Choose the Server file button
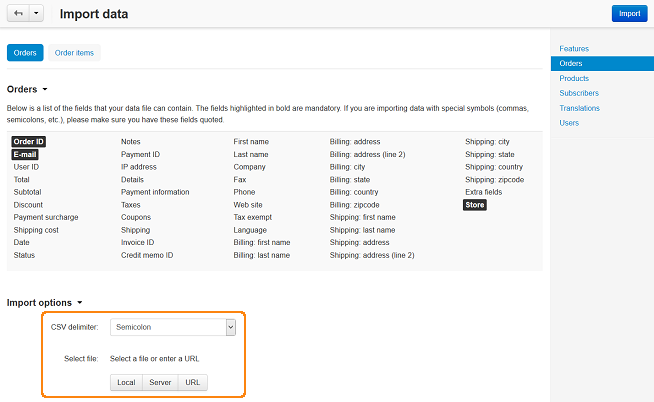Image resolution: width=654 pixels, height=402 pixels. click(x=160, y=382)
